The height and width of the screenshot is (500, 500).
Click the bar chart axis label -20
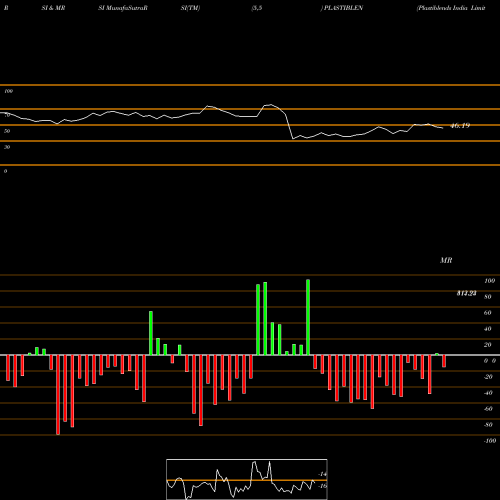coord(488,377)
